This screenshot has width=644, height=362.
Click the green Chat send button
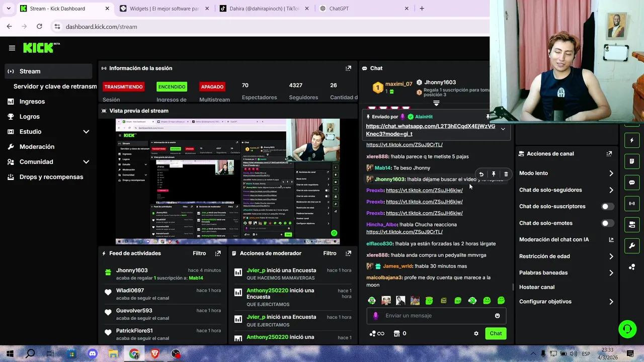point(496,333)
